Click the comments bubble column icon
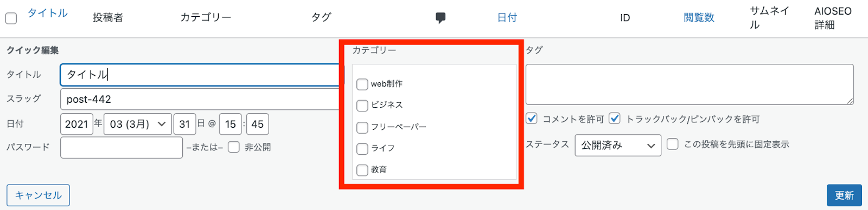The height and width of the screenshot is (210, 868). point(441,18)
